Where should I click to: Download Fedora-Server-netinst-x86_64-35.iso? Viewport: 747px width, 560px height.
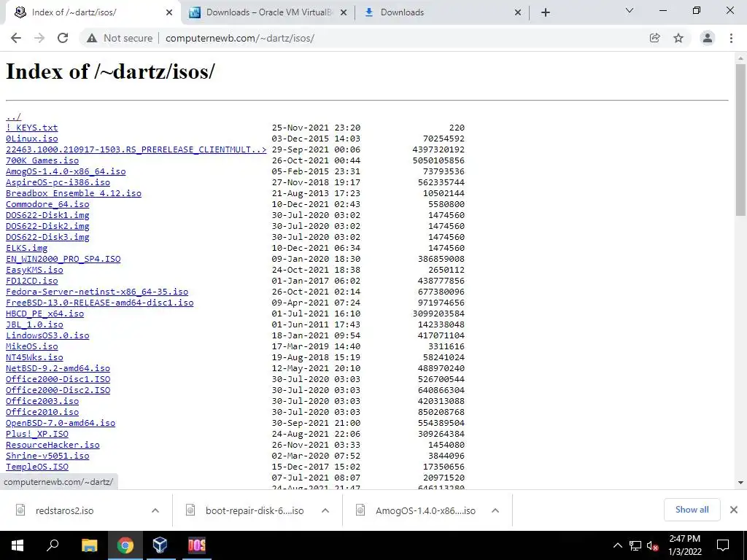pyautogui.click(x=97, y=292)
